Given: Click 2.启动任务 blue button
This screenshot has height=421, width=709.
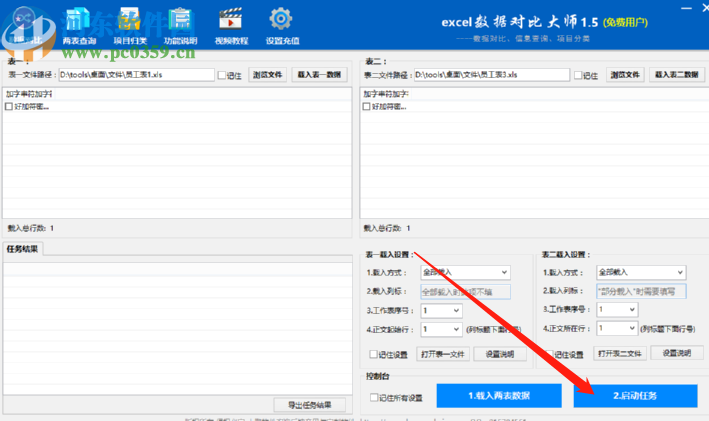Looking at the screenshot, I should pyautogui.click(x=635, y=396).
